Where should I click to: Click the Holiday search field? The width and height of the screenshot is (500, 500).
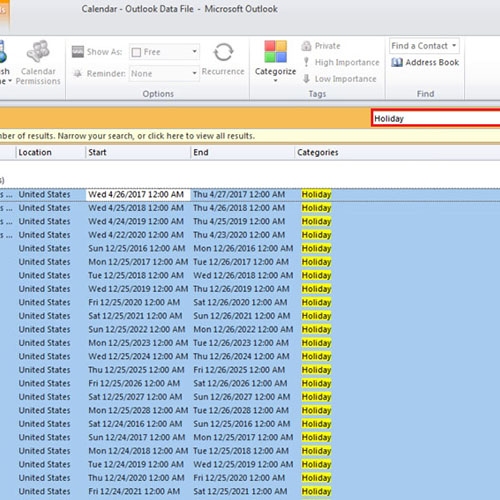(x=435, y=118)
